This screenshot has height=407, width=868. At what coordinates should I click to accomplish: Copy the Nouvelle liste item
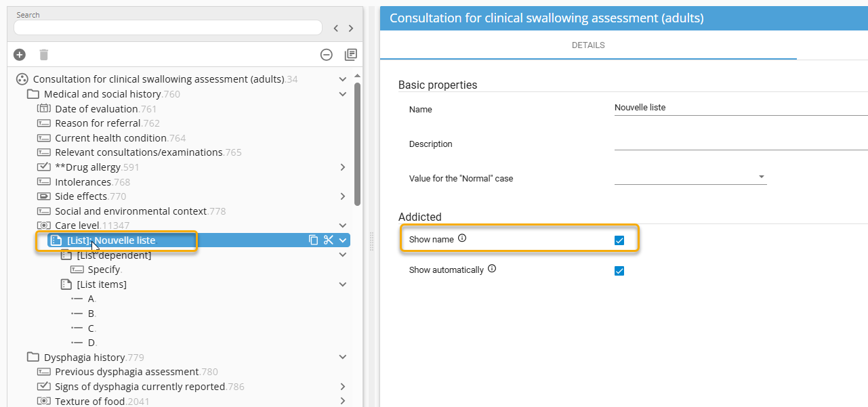314,240
